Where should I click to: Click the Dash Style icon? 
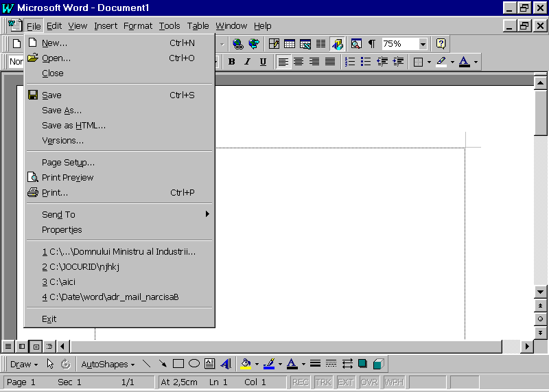click(331, 364)
